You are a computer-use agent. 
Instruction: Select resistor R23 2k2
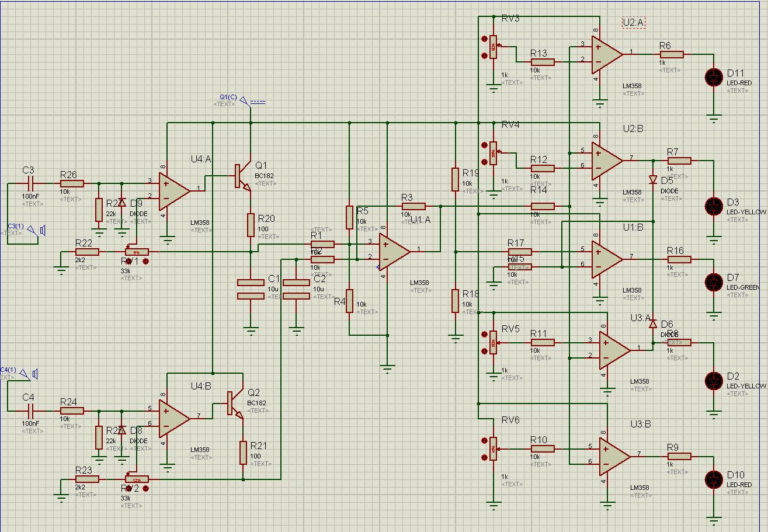pyautogui.click(x=87, y=479)
